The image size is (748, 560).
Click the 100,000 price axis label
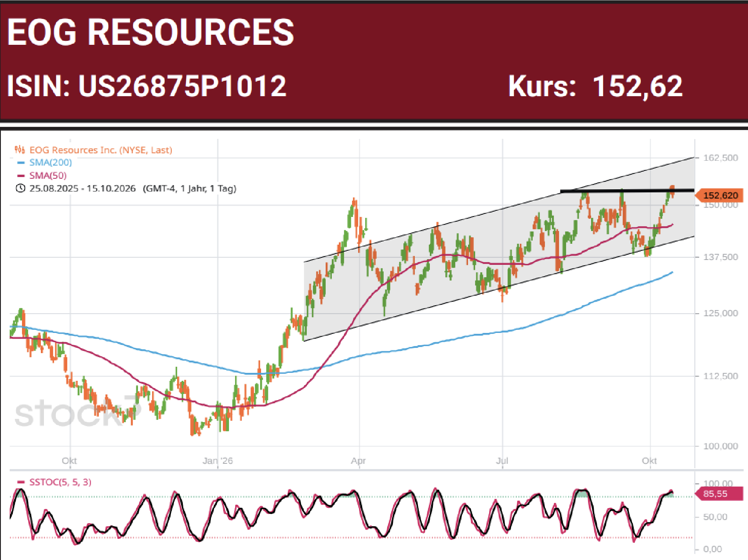(721, 446)
